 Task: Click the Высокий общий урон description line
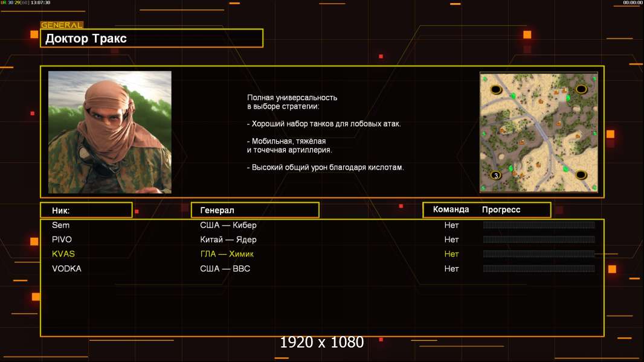pyautogui.click(x=325, y=167)
